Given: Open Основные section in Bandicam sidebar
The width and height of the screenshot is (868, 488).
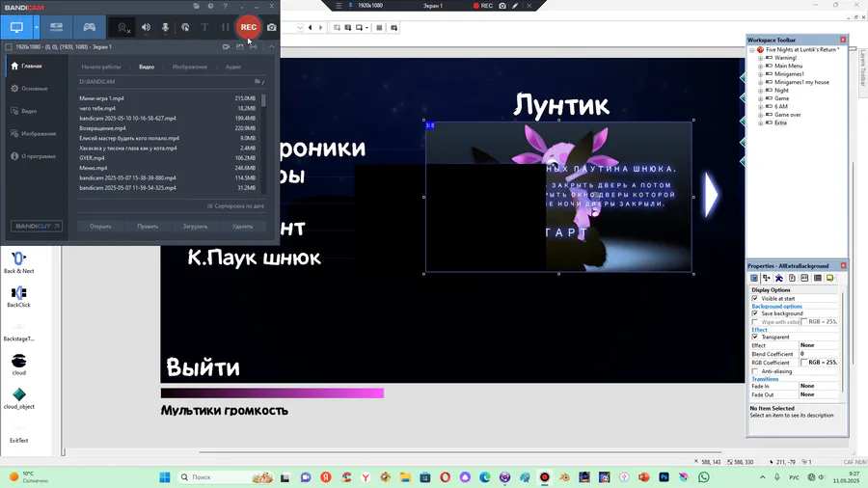Looking at the screenshot, I should (x=35, y=89).
